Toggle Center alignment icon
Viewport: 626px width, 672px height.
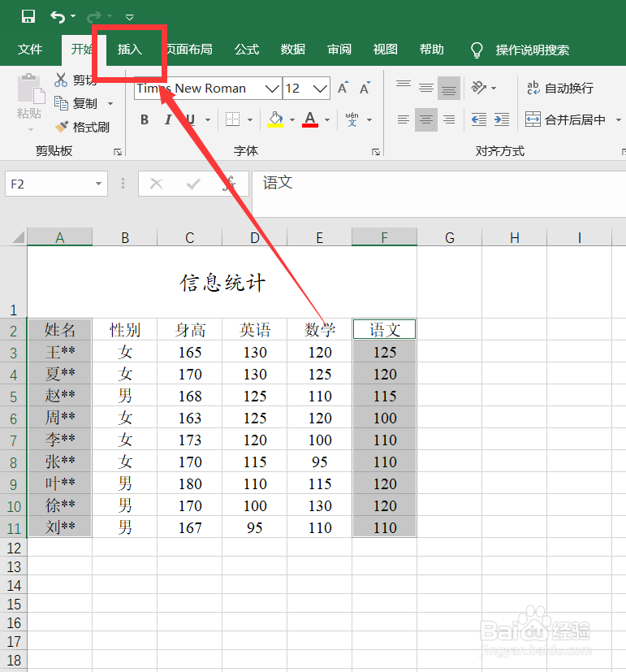[426, 119]
